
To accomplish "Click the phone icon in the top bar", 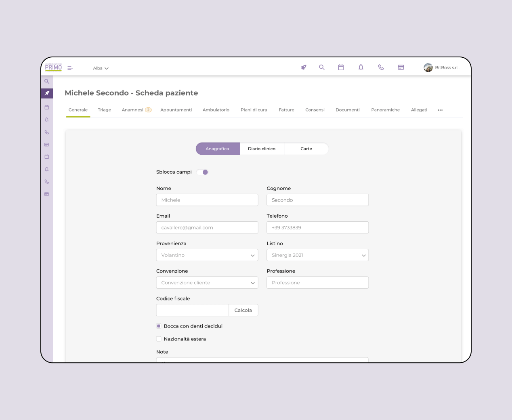I will coord(381,67).
